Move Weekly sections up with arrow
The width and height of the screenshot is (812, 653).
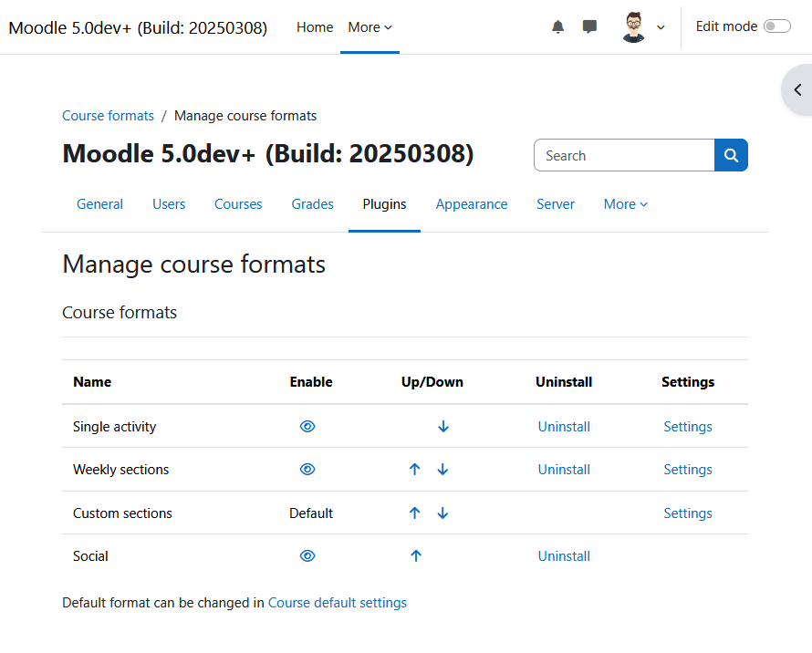coord(414,469)
